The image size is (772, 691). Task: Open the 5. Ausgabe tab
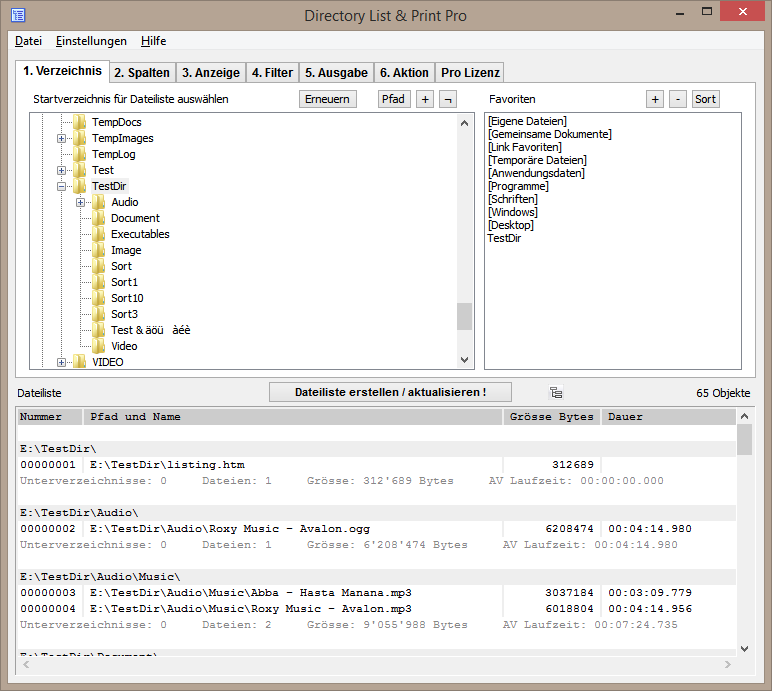pyautogui.click(x=336, y=72)
